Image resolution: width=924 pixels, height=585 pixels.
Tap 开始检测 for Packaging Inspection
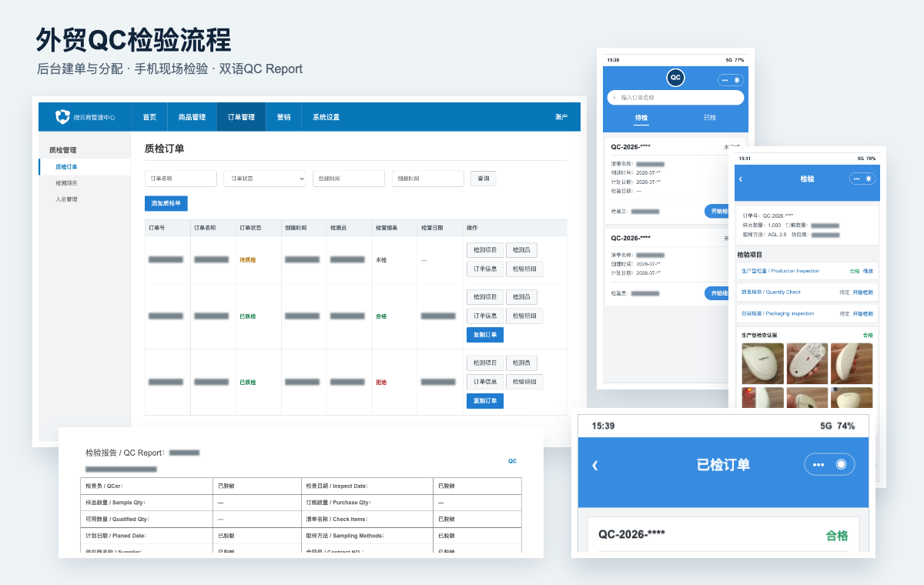pos(862,314)
